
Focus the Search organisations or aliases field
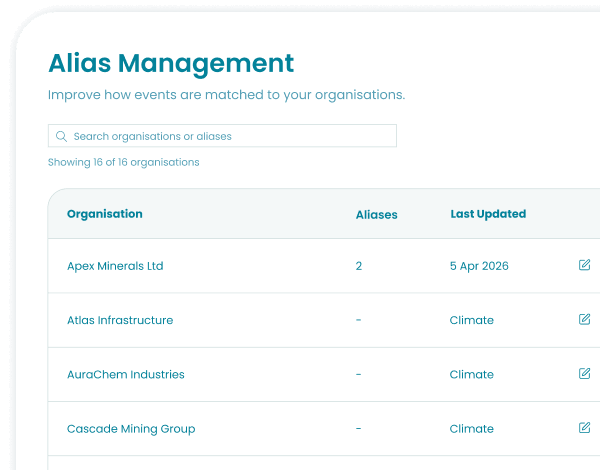pos(222,136)
